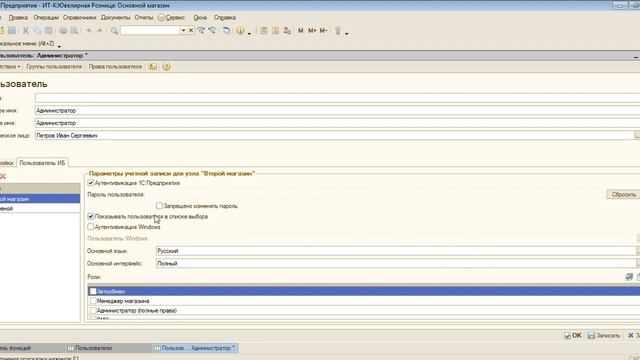Open the Сервис menu
Image resolution: width=640 pixels, height=360 pixels.
172,18
